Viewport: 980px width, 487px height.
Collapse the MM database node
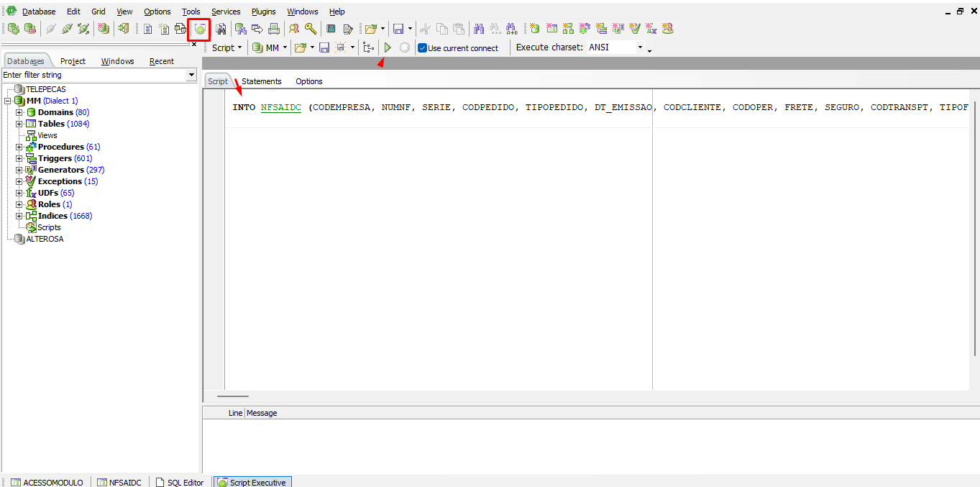pyautogui.click(x=8, y=101)
